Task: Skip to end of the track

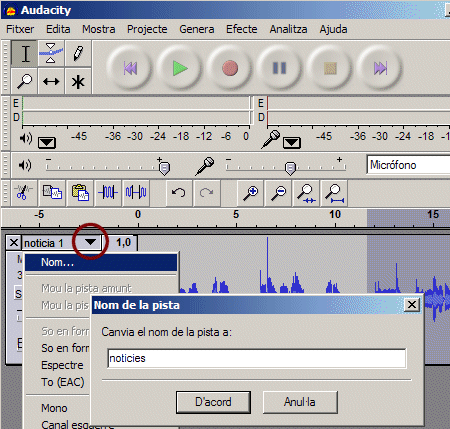Action: [x=380, y=68]
